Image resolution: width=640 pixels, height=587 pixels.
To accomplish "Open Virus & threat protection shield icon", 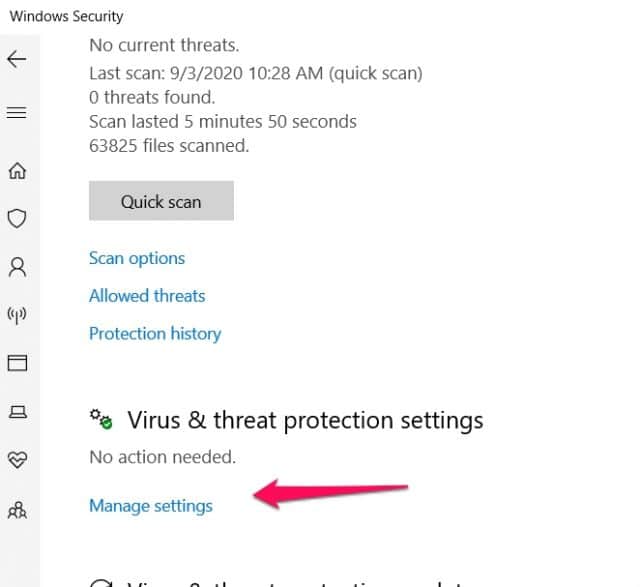I will pos(17,218).
